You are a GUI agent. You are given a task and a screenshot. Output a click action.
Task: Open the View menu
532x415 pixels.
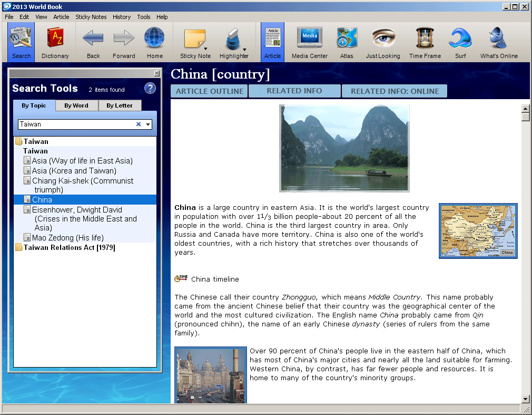41,17
